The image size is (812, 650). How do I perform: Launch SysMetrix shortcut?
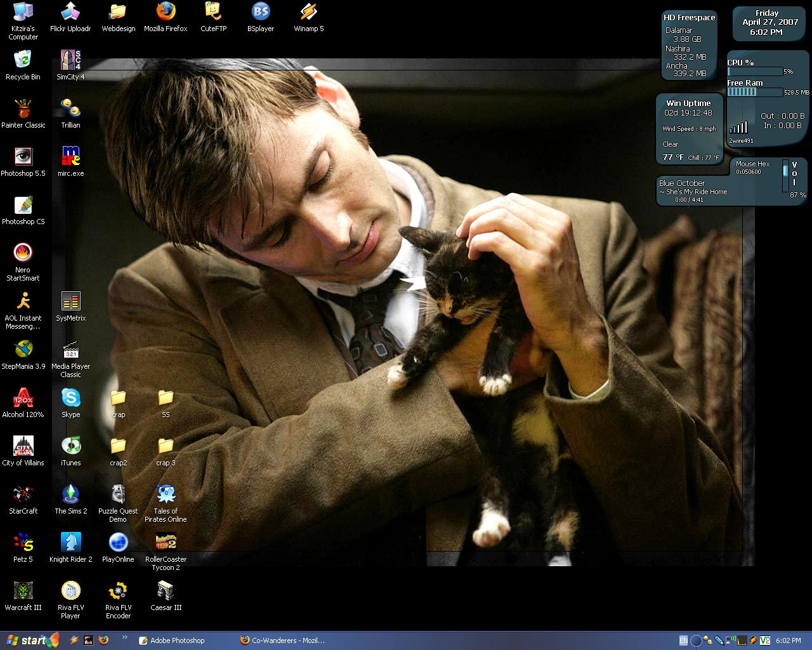[x=70, y=306]
